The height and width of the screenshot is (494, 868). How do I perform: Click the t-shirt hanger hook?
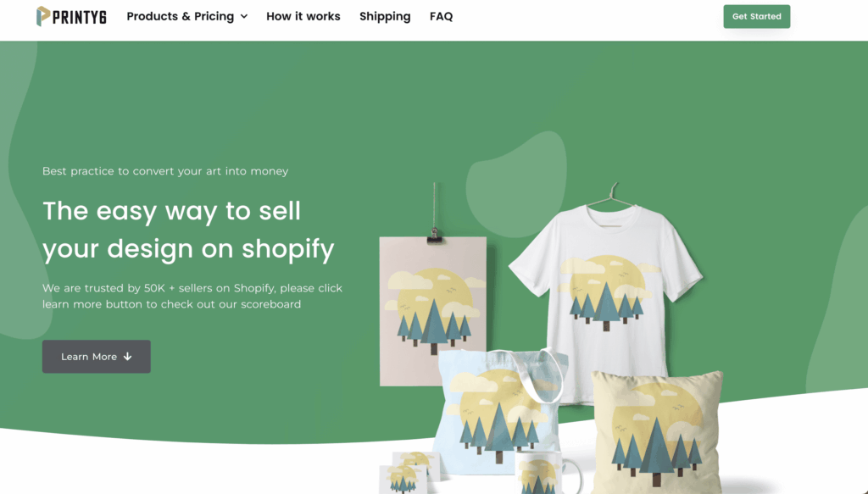point(612,195)
